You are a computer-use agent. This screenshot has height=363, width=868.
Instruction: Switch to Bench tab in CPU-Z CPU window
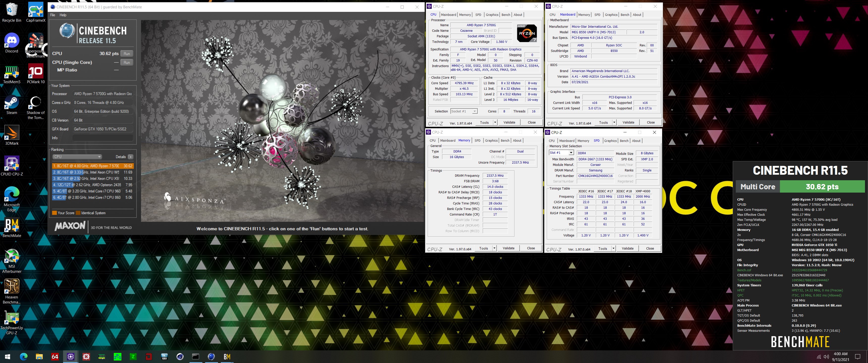[506, 15]
